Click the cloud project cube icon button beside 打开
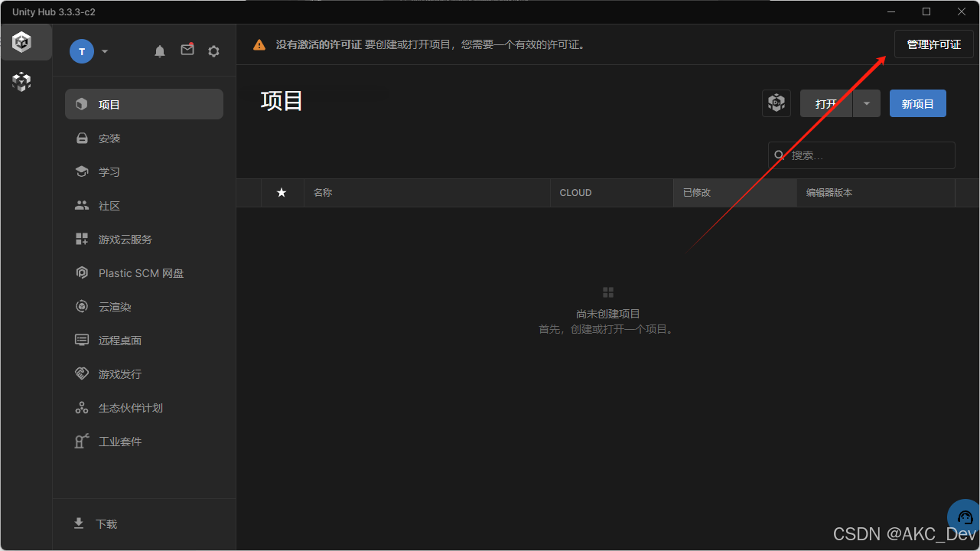980x551 pixels. click(777, 103)
